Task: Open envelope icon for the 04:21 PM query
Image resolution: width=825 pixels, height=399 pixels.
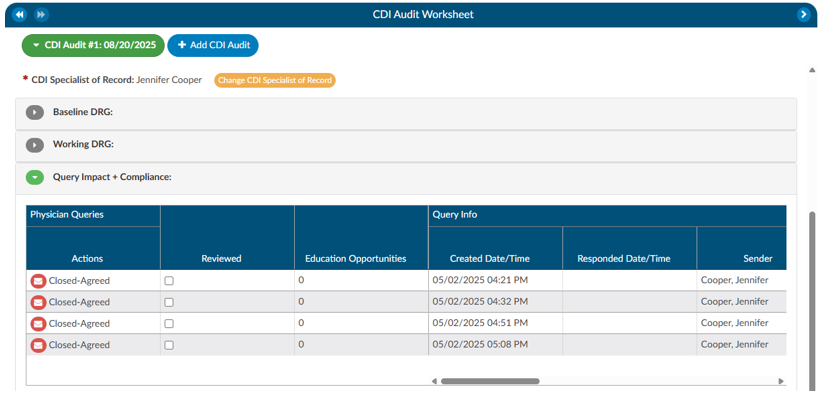Action: [x=38, y=281]
